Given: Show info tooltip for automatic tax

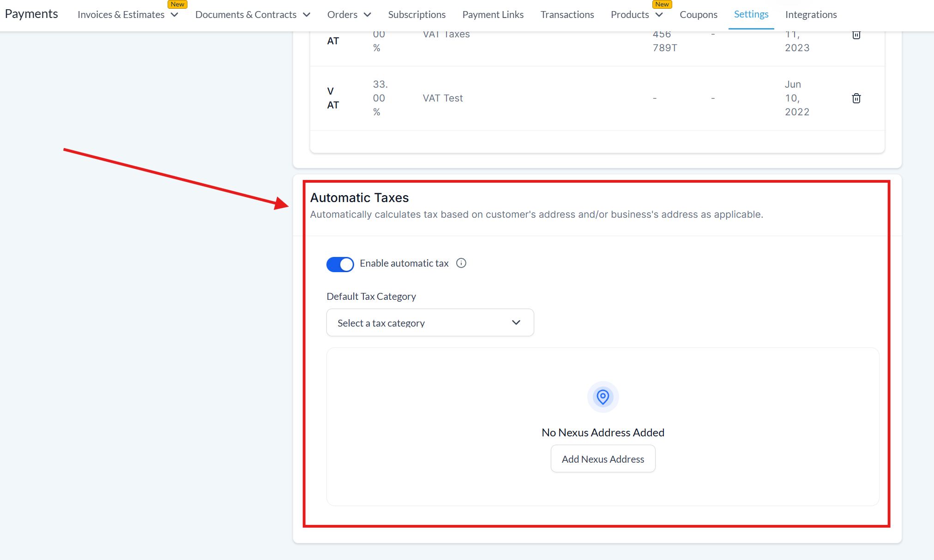Looking at the screenshot, I should 461,263.
